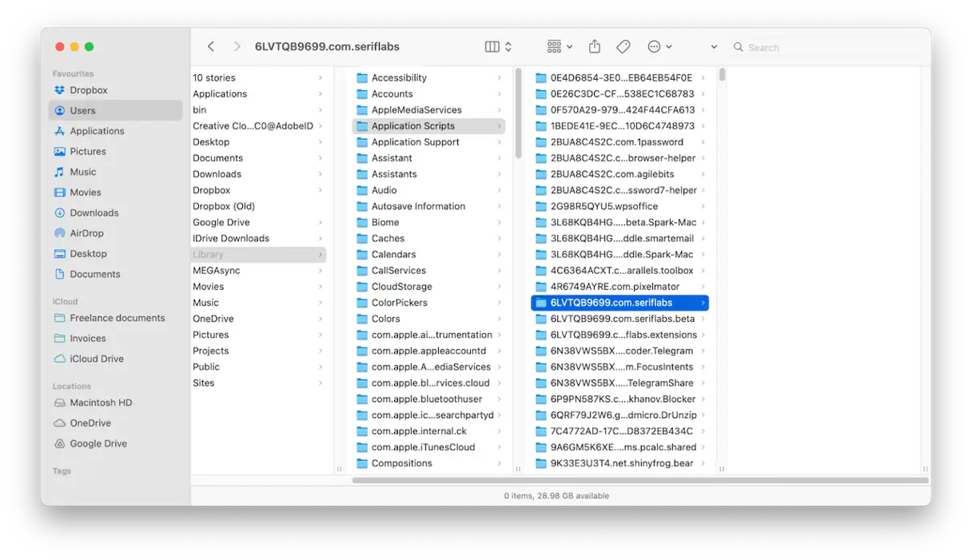Screen dimensions: 972x560
Task: Select the Biome folder
Action: coord(428,222)
